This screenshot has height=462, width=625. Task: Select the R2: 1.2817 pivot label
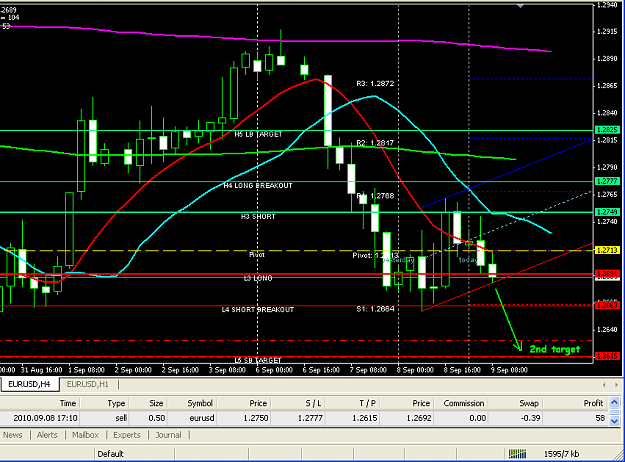(x=375, y=143)
